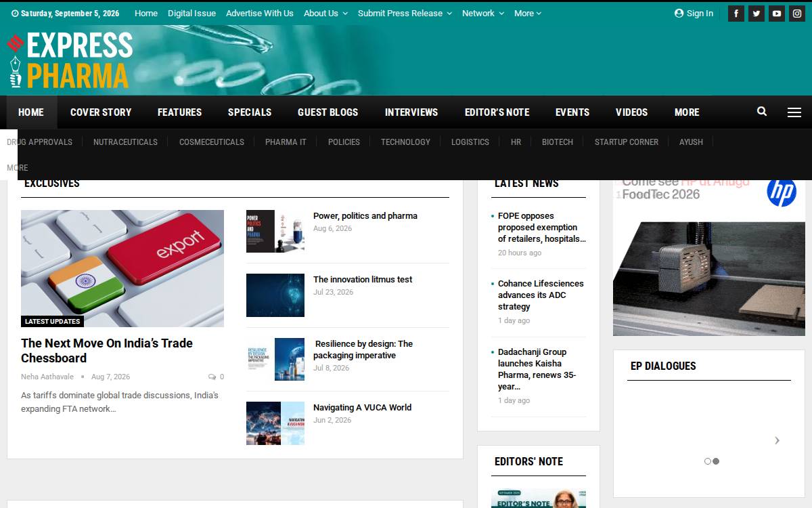Open POLICIES category
Viewport: 812px width, 508px height.
(344, 142)
